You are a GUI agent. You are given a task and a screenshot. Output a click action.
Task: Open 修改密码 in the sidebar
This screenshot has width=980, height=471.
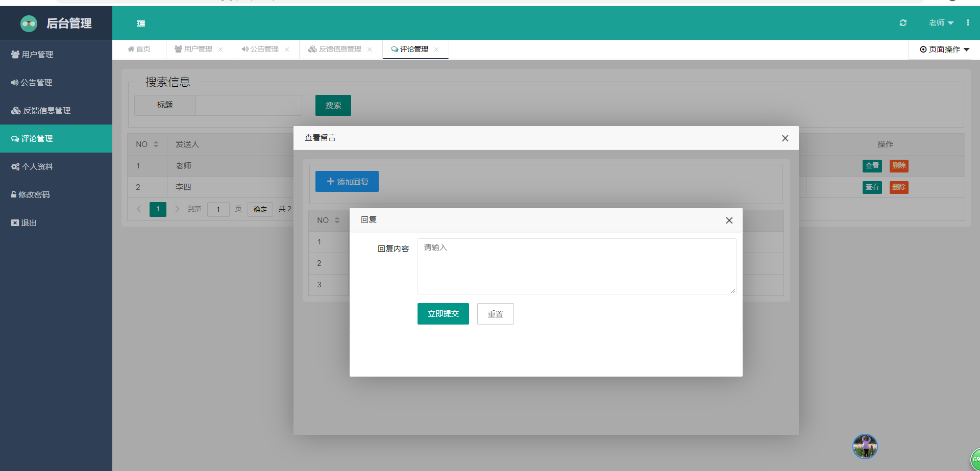coord(56,194)
